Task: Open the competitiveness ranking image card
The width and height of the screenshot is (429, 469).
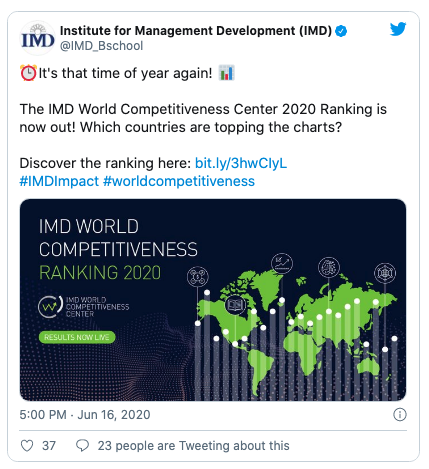Action: pos(213,300)
